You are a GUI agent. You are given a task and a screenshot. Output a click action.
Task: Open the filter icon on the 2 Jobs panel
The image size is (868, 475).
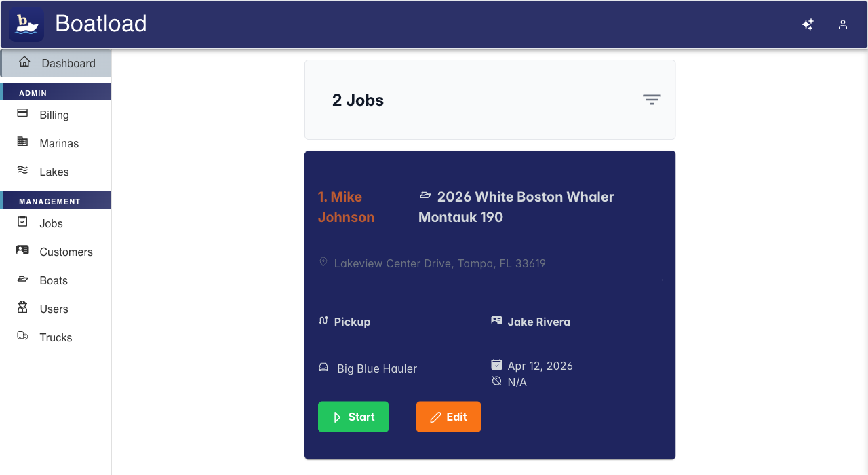coord(652,99)
